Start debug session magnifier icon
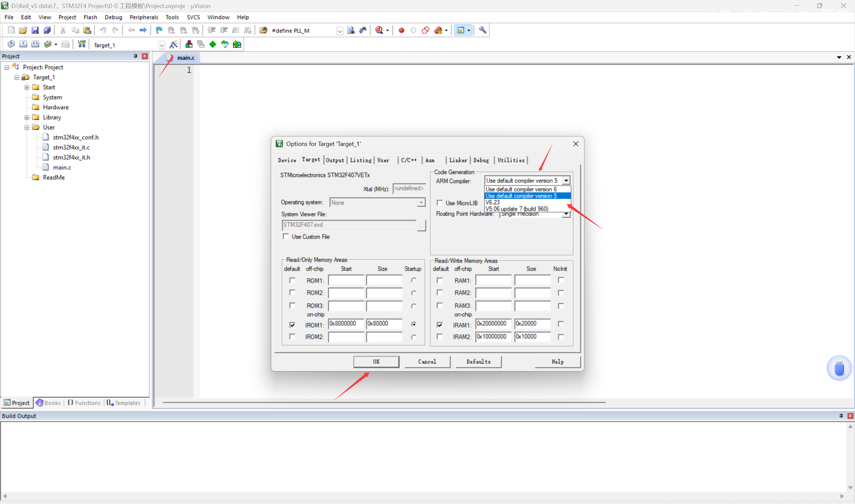855x504 pixels. pos(379,30)
